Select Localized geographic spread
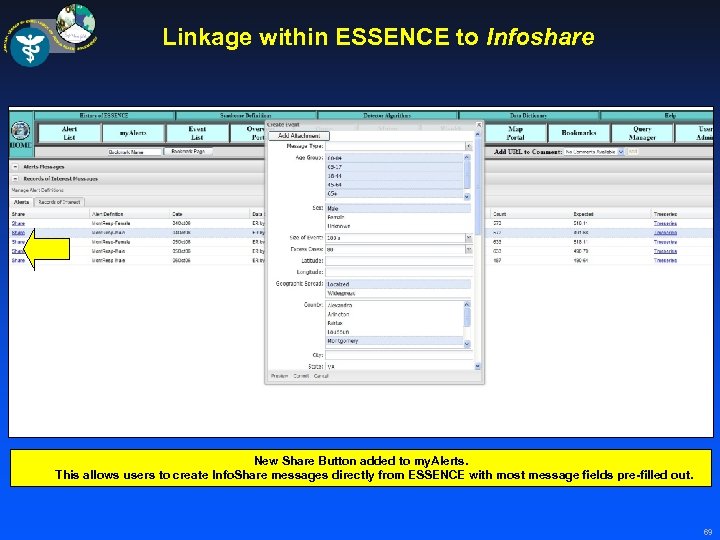This screenshot has height=540, width=720. click(x=398, y=284)
